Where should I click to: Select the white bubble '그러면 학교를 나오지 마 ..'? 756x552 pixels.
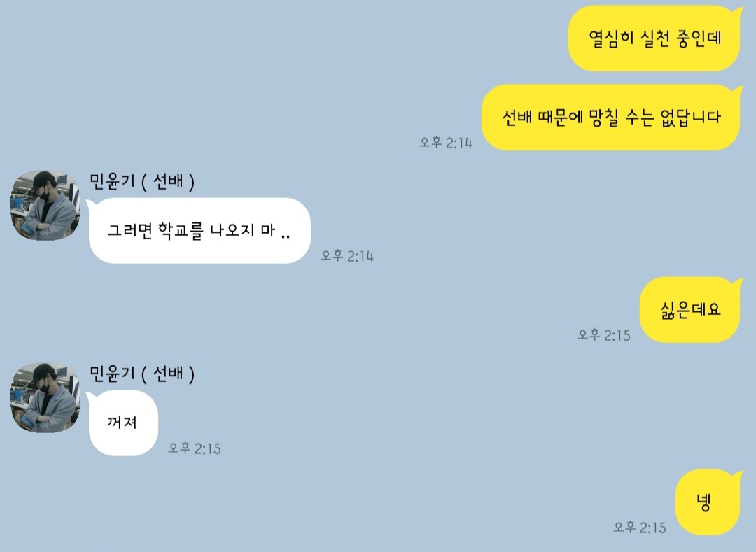199,231
